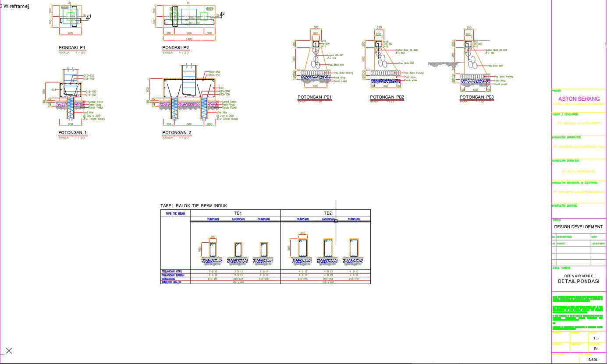Select the POTONGAN PB2 label
The width and height of the screenshot is (607, 364).
point(387,97)
